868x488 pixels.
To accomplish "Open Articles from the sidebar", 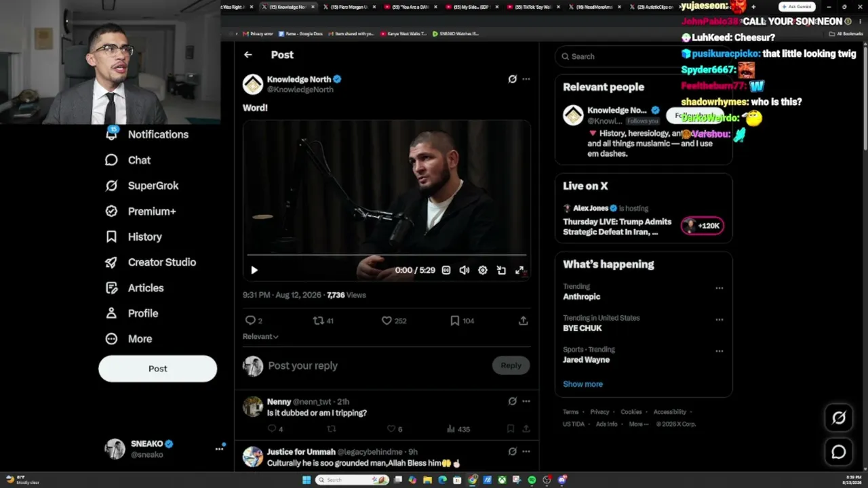I will (134, 288).
